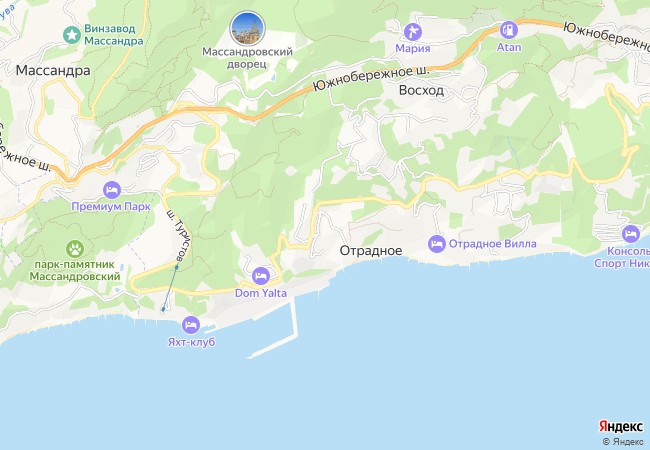Screen dimensions: 650x450
Task: Click the Винзавод Массандра text label
Action: 114,35
